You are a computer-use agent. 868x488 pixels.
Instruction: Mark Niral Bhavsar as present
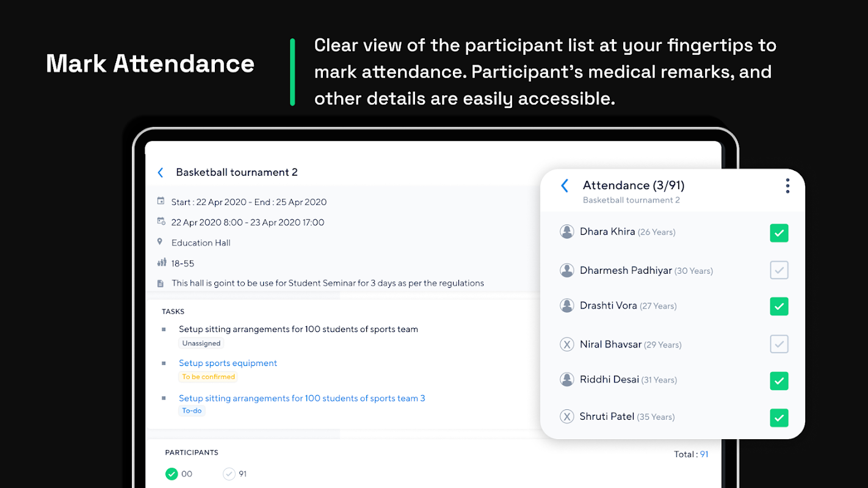click(779, 344)
